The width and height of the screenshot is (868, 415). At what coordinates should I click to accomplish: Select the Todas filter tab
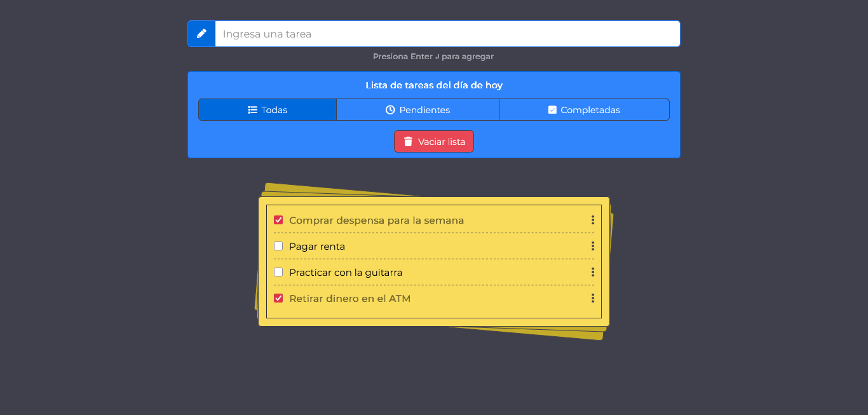268,109
